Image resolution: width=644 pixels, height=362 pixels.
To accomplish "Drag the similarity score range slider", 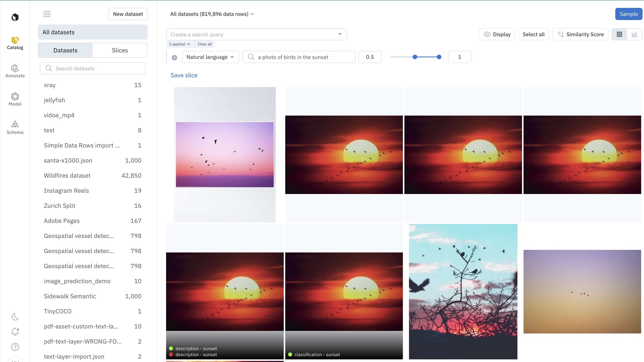I will [x=415, y=57].
